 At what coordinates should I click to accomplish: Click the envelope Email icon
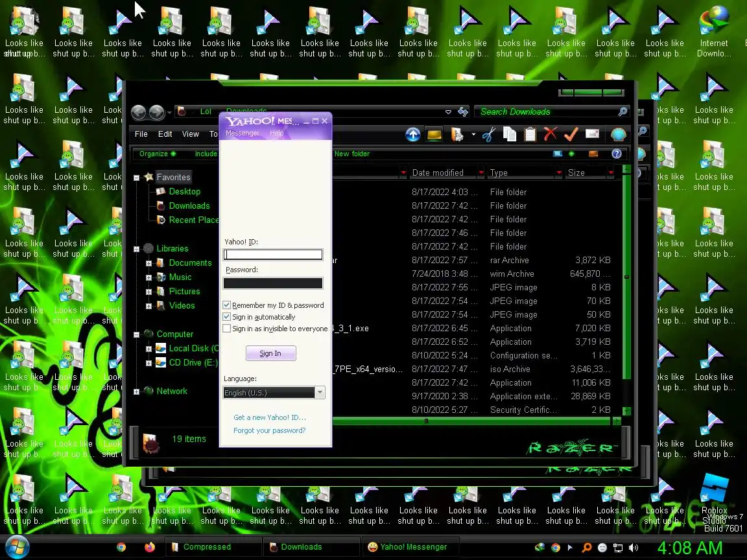tap(591, 134)
